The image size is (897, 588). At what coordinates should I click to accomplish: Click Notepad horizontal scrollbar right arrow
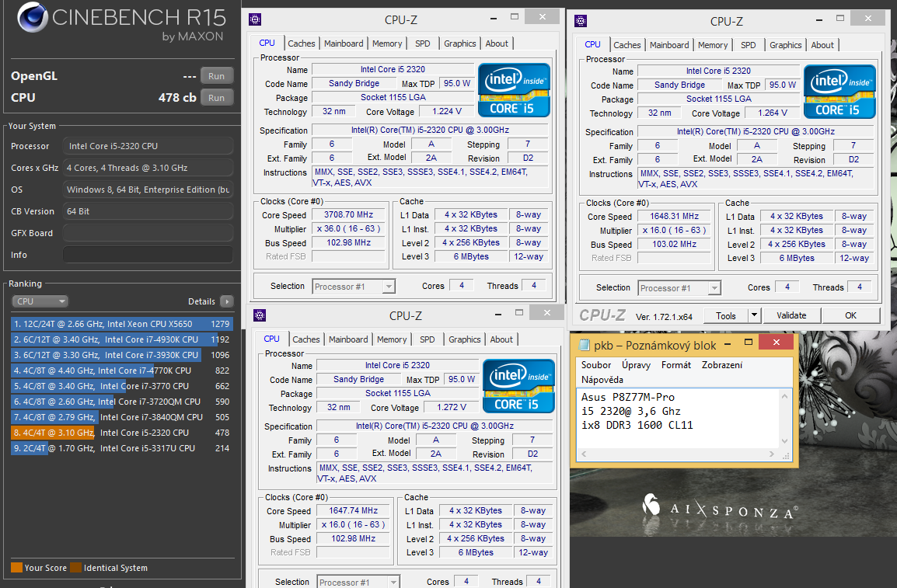click(x=772, y=454)
